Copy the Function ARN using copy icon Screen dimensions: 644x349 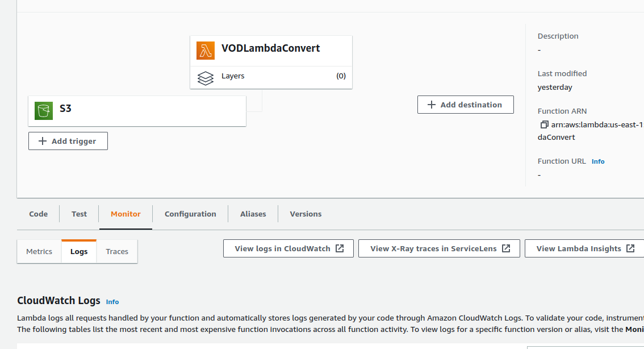(x=544, y=124)
